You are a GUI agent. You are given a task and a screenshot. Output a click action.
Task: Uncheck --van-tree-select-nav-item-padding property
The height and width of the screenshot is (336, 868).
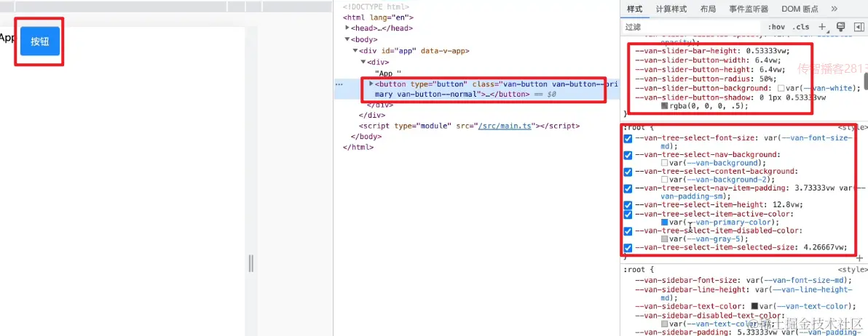(628, 188)
